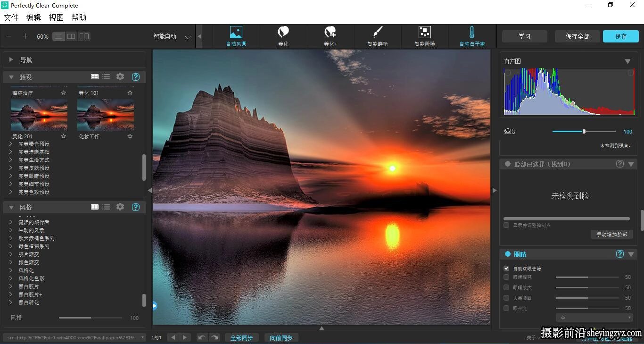Viewport: 644px width, 344px height.
Task: Open 预设 panel settings gear
Action: coord(120,76)
